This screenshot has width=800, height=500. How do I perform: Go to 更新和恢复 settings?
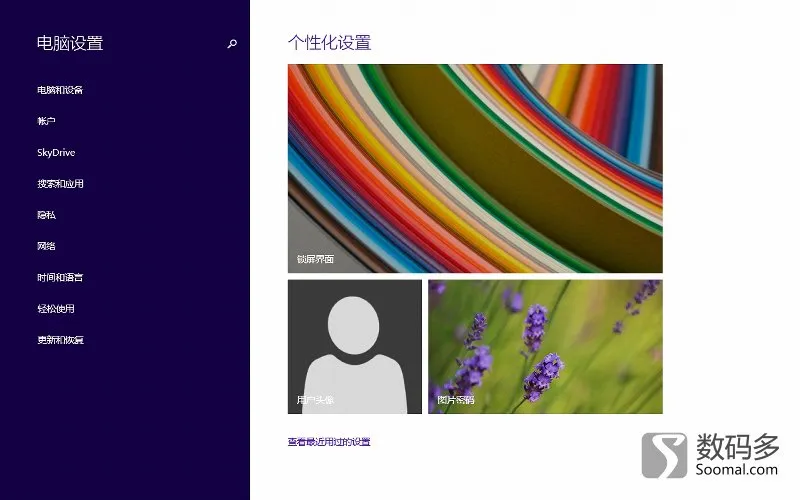[x=60, y=340]
